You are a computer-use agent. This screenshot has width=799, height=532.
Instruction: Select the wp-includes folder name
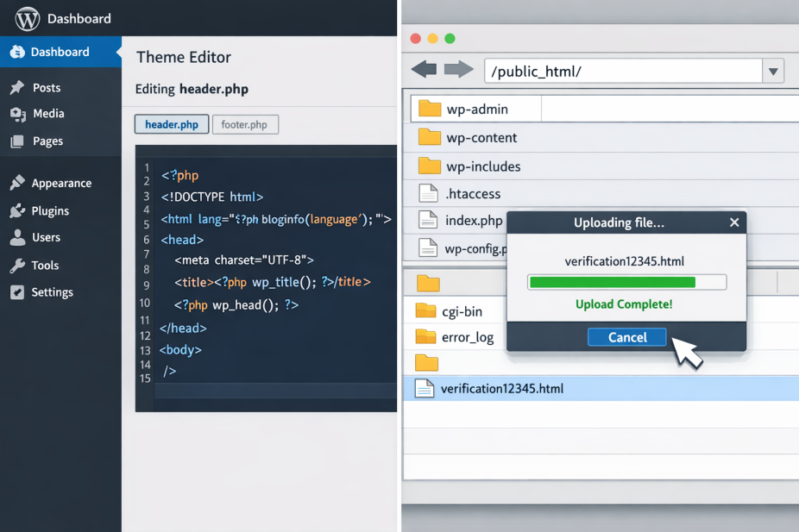(x=483, y=166)
